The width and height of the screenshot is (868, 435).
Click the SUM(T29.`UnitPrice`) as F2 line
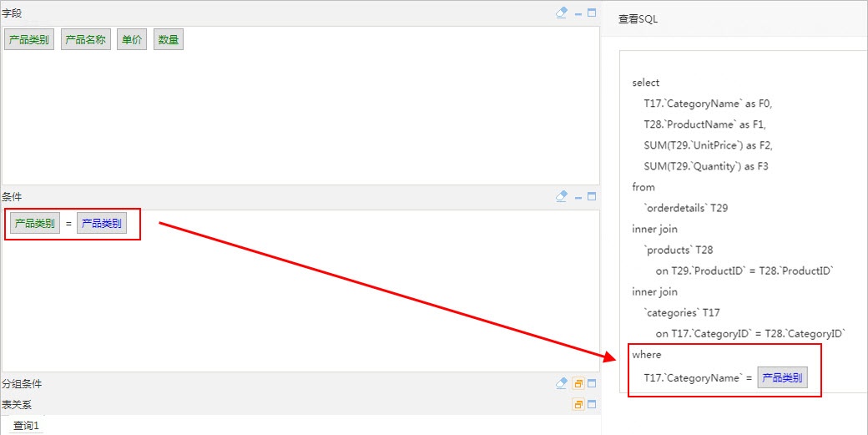(709, 145)
